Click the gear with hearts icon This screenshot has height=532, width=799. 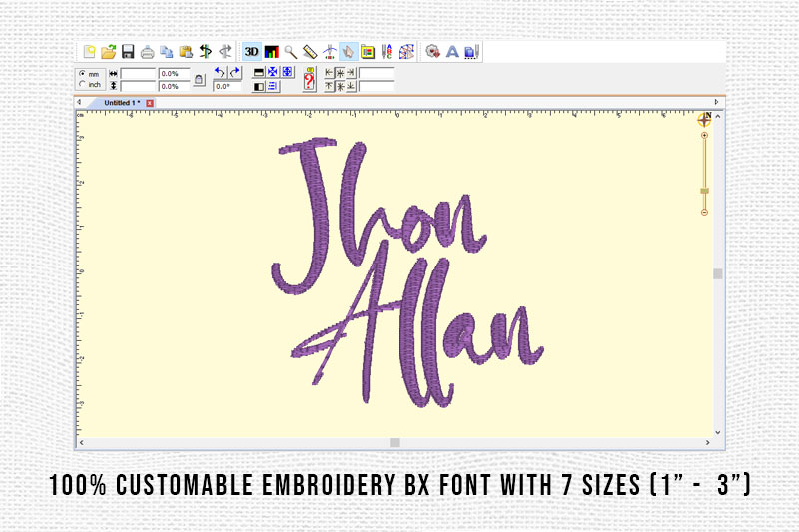point(433,52)
